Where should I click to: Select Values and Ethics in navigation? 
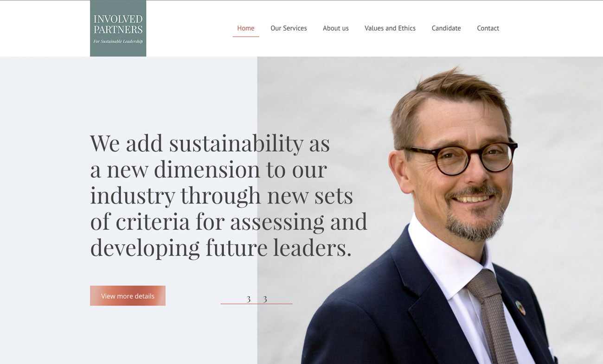[x=390, y=28]
